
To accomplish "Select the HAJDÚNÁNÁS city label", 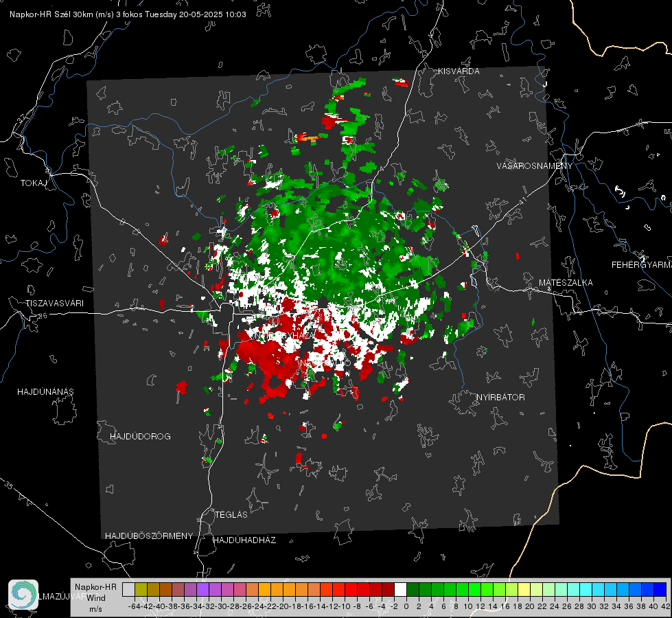I will [45, 391].
